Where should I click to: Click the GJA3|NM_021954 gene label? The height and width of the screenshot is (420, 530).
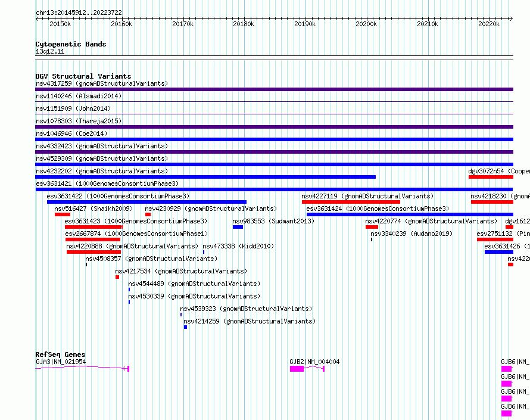click(x=61, y=362)
